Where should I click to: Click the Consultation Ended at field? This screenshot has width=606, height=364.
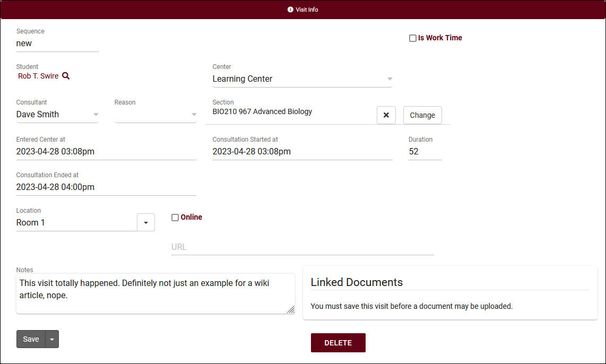(106, 187)
